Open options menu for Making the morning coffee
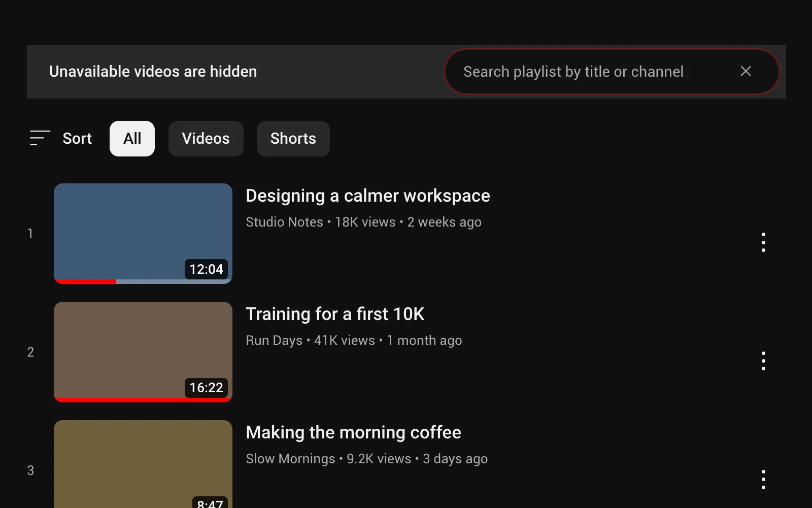The width and height of the screenshot is (812, 508). point(763,479)
